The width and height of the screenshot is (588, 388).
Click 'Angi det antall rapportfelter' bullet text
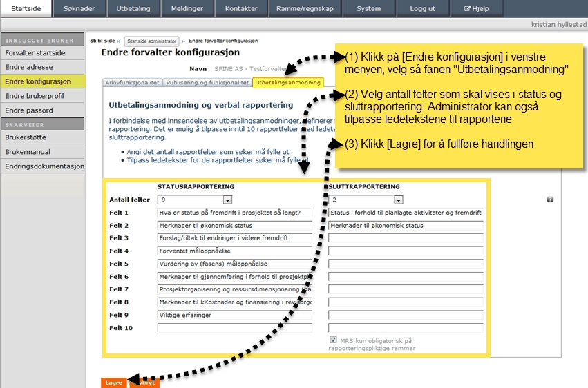click(x=208, y=152)
